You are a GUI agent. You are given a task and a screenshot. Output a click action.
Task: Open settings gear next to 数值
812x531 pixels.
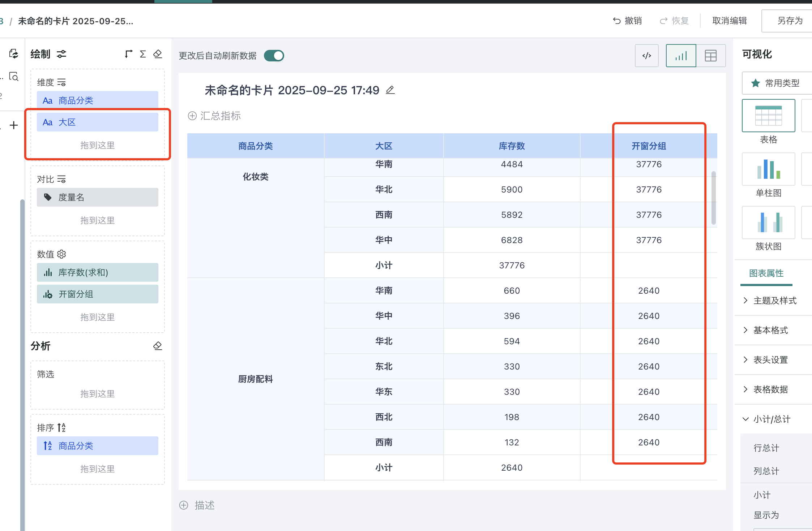click(62, 254)
